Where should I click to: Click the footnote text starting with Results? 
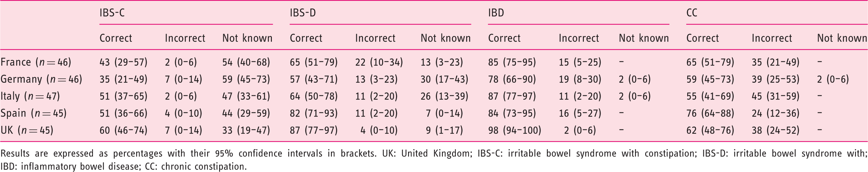tap(434, 160)
